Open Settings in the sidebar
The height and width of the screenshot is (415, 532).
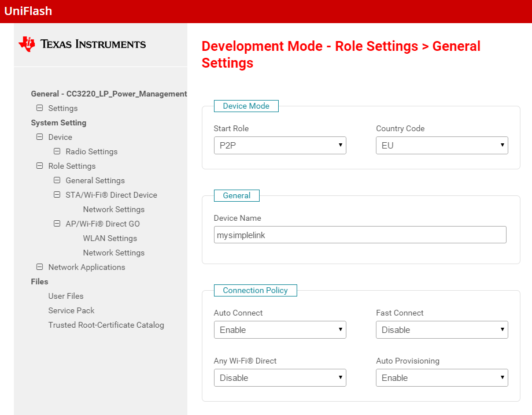click(x=63, y=108)
